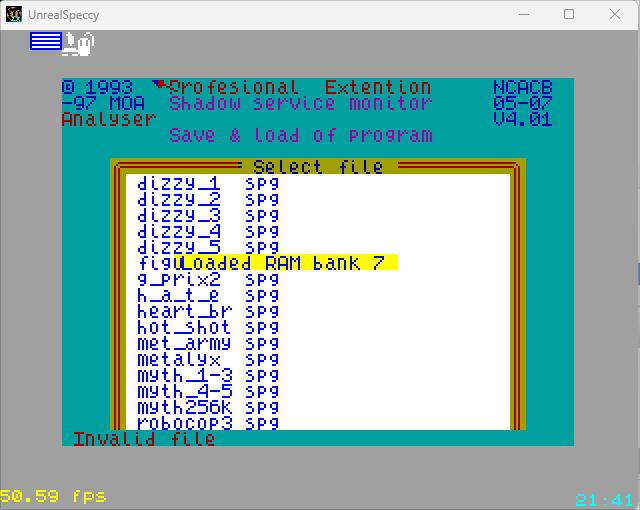Image resolution: width=640 pixels, height=510 pixels.
Task: Click the V4.01 version text
Action: click(522, 119)
